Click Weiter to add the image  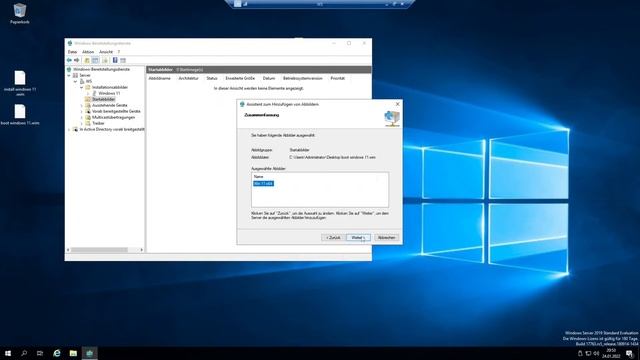358,238
